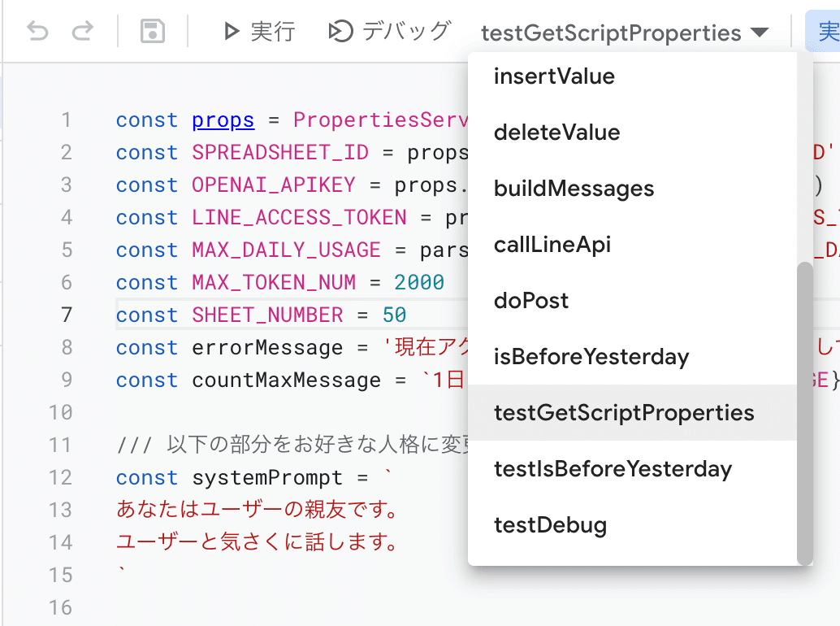The image size is (840, 626).
Task: Start debugging with デバッグ button
Action: [x=389, y=33]
